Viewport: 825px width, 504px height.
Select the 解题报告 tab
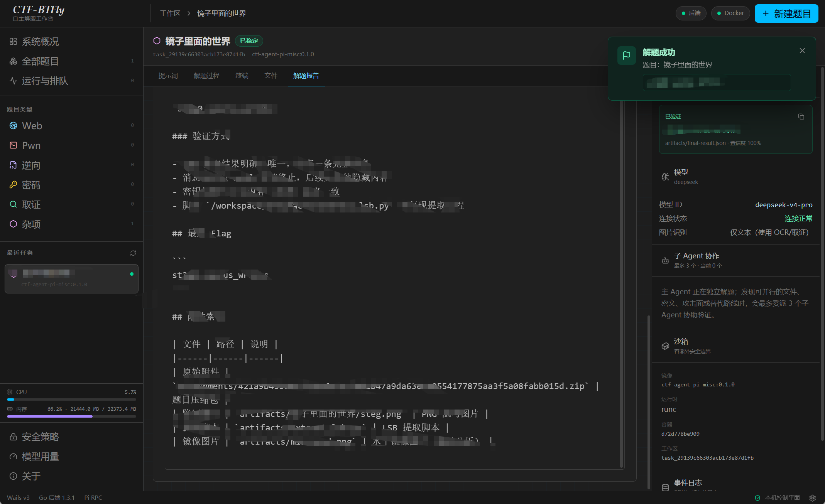click(306, 76)
